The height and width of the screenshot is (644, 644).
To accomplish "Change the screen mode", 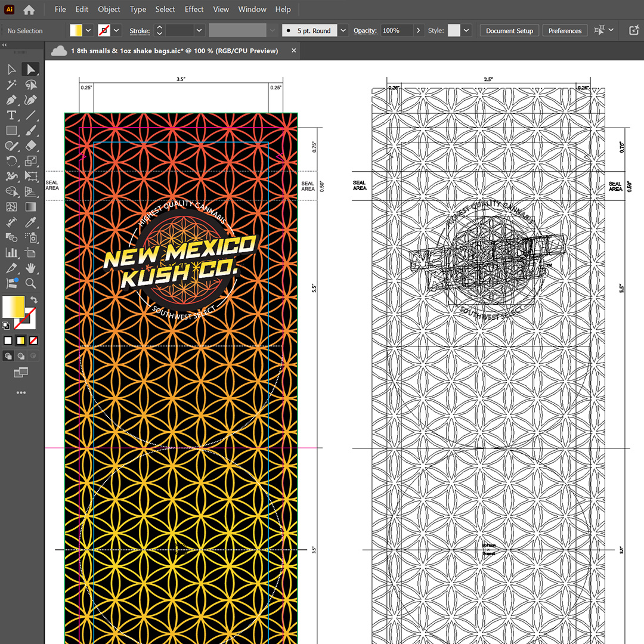I will click(x=21, y=373).
